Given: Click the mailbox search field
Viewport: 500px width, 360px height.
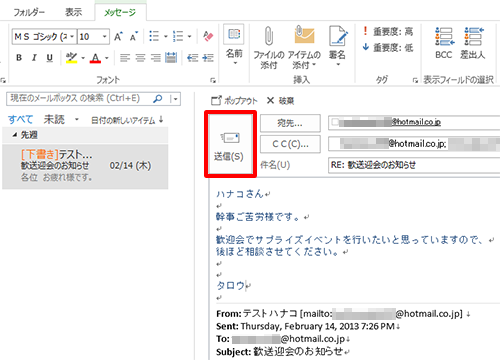Looking at the screenshot, I should pos(79,99).
